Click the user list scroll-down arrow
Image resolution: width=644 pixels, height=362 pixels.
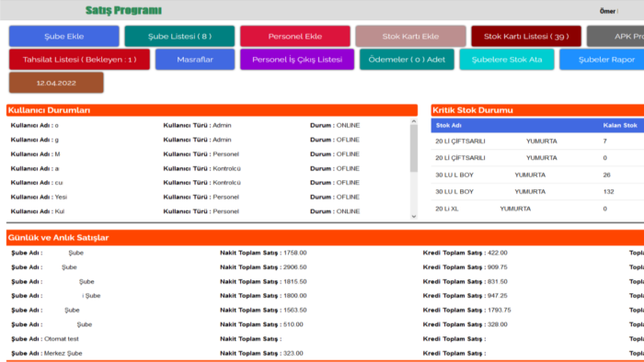(x=414, y=216)
